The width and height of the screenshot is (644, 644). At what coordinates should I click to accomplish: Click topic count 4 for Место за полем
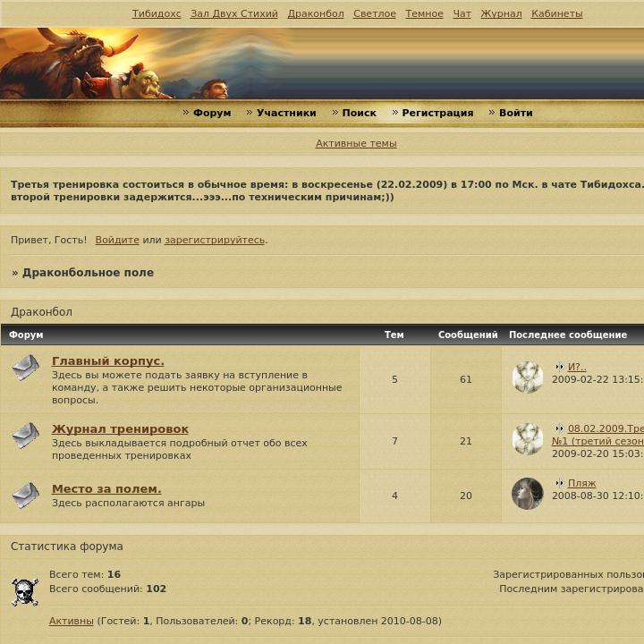[394, 496]
